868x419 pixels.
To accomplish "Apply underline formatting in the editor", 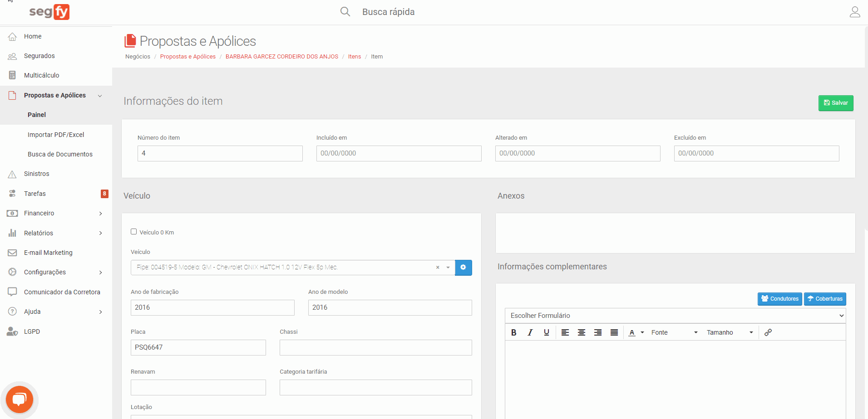I will point(546,332).
